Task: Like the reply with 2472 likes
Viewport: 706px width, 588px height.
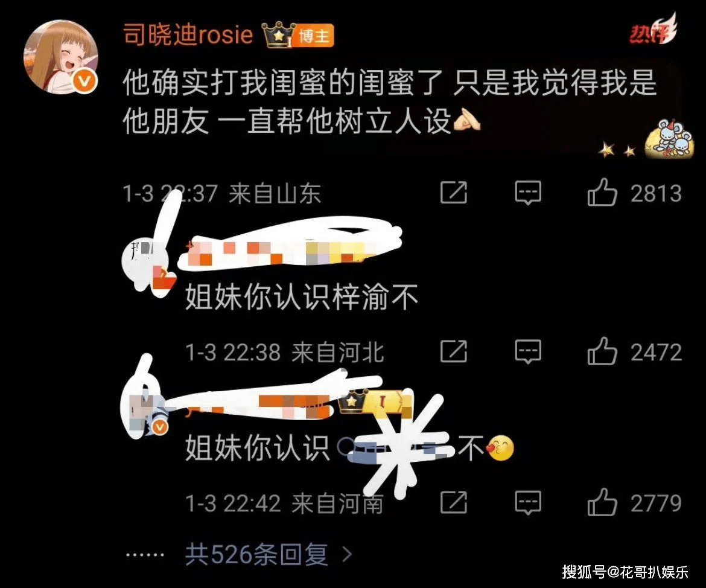Action: (602, 351)
